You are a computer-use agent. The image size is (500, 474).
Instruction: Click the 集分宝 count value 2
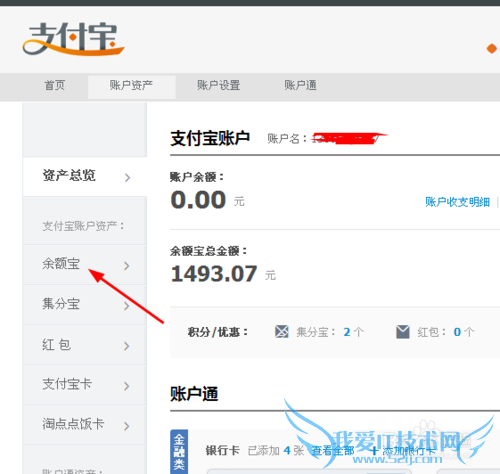[347, 332]
